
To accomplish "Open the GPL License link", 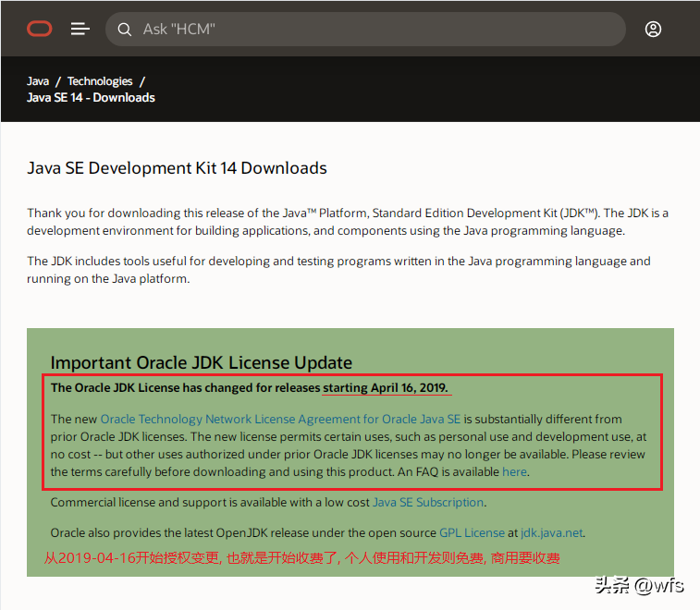I will click(x=472, y=532).
